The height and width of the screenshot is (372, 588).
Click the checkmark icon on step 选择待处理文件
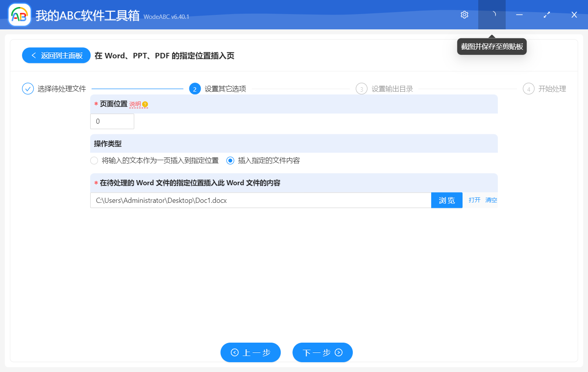pos(27,88)
